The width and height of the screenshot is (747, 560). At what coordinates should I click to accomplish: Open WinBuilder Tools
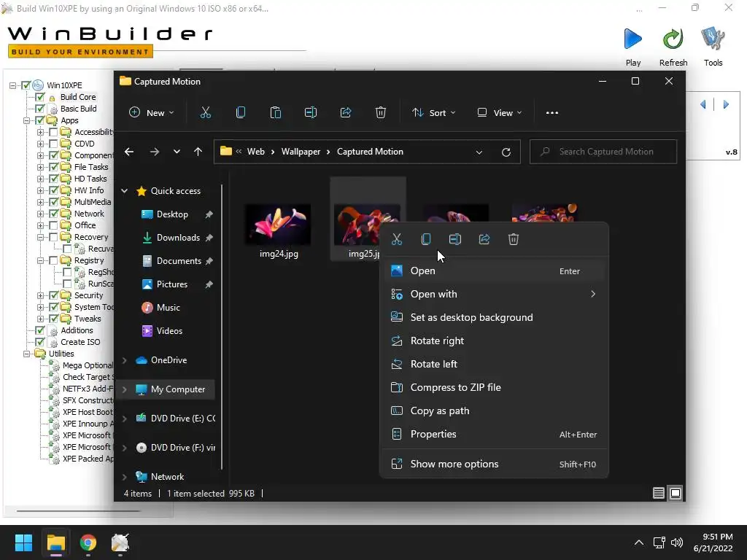click(x=713, y=46)
